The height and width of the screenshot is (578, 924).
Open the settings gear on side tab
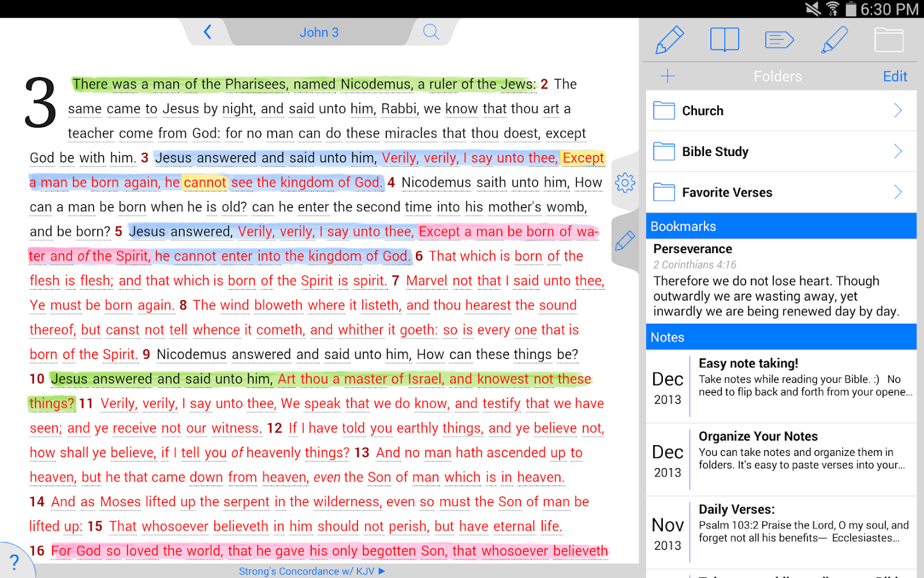click(625, 183)
